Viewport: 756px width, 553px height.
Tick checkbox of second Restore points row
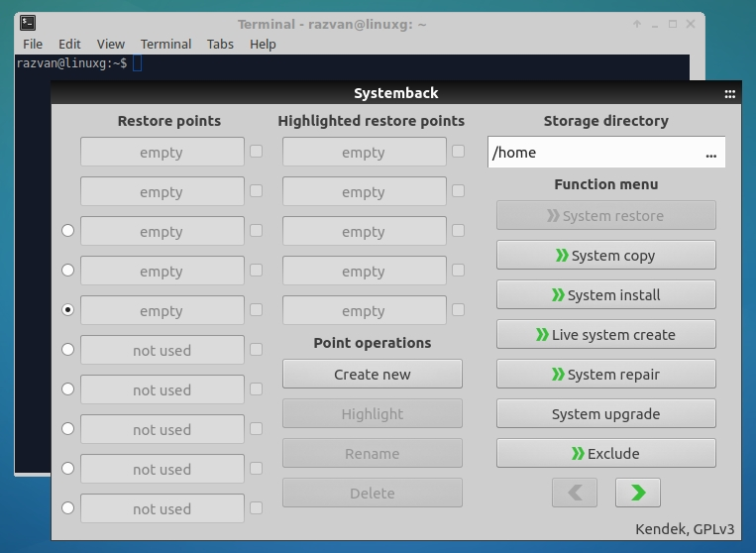pos(256,191)
